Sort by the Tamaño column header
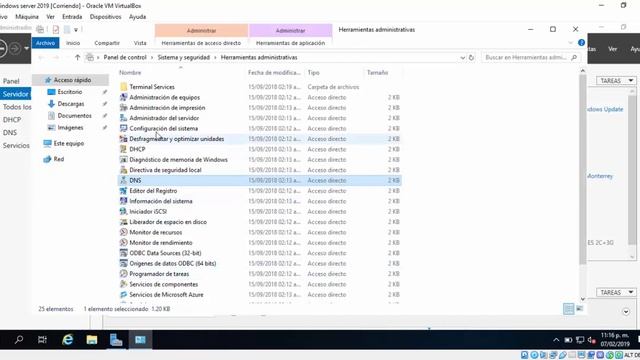 (378, 73)
